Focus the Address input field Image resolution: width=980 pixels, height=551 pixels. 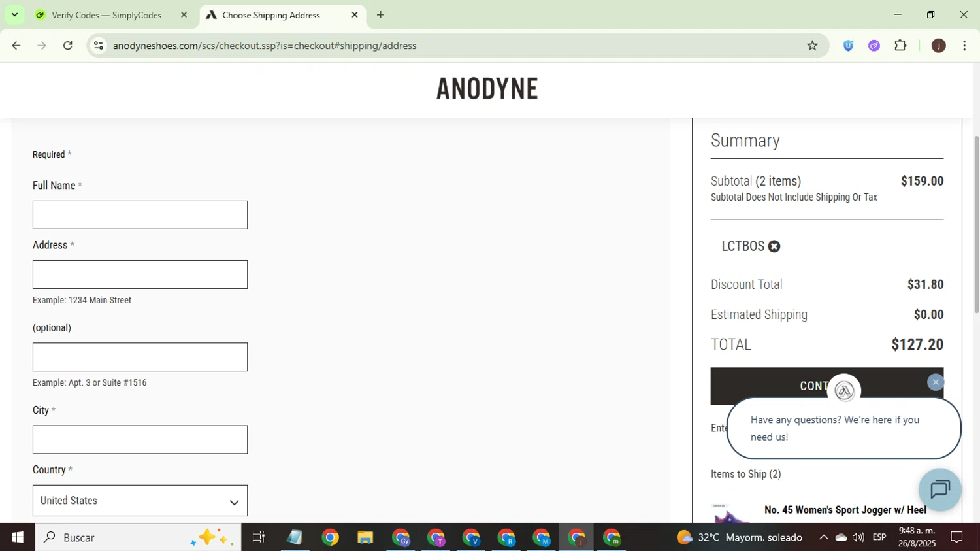(x=140, y=275)
